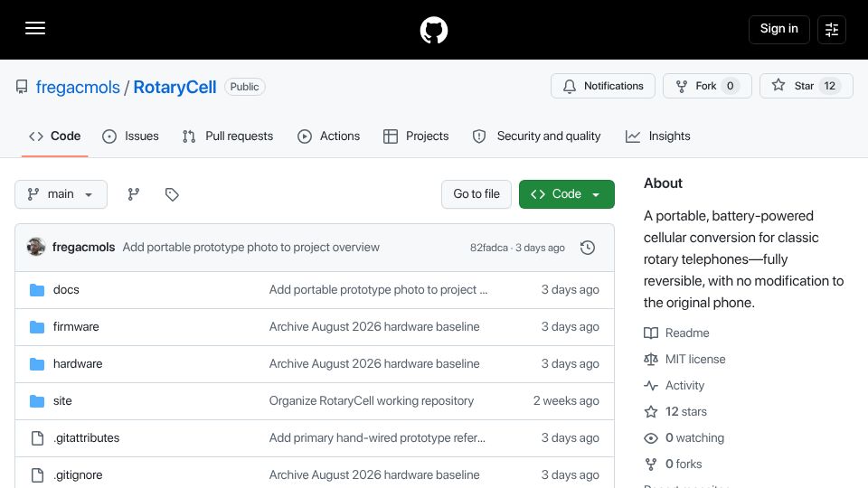The height and width of the screenshot is (488, 868).
Task: Click fregacmols avatar in latest commit row
Action: click(x=36, y=247)
